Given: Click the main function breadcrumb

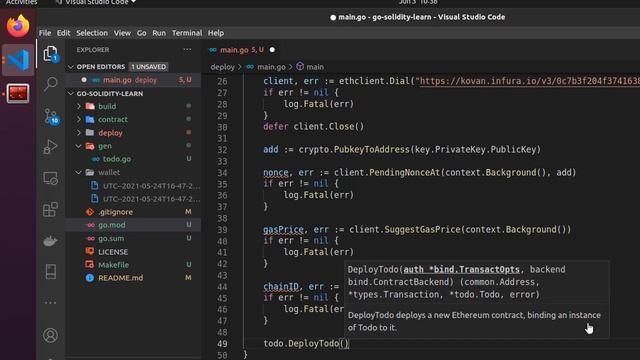Looking at the screenshot, I should (x=315, y=67).
